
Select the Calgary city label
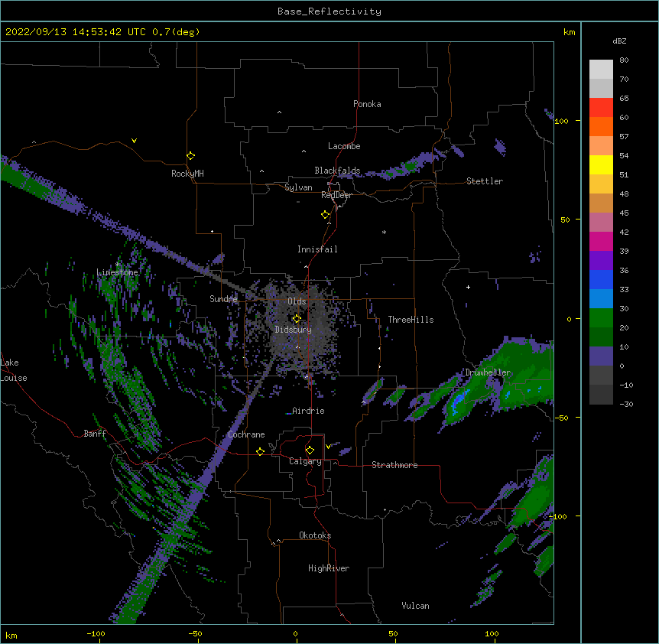(305, 461)
